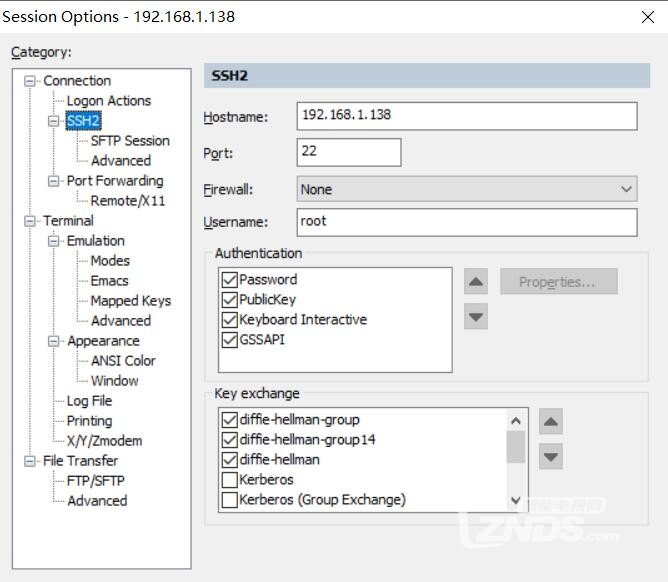Select Connection category
668x582 pixels.
point(77,81)
